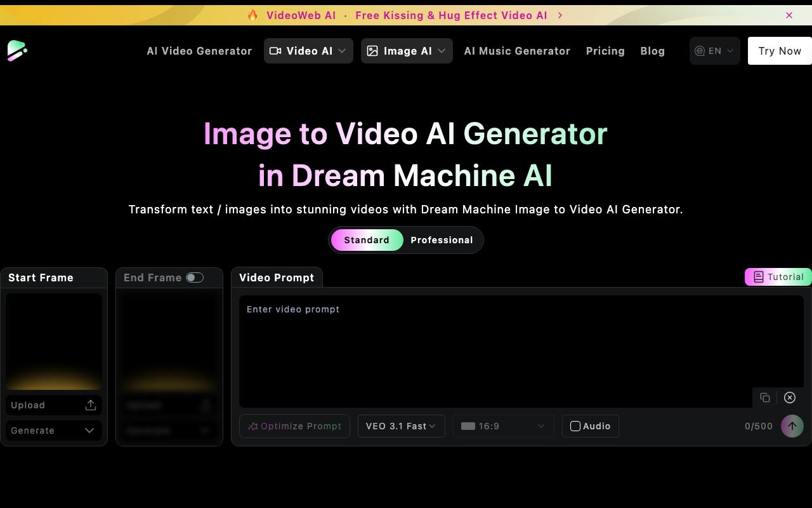This screenshot has height=508, width=812.
Task: Click the Start Frame tab header
Action: pyautogui.click(x=54, y=277)
